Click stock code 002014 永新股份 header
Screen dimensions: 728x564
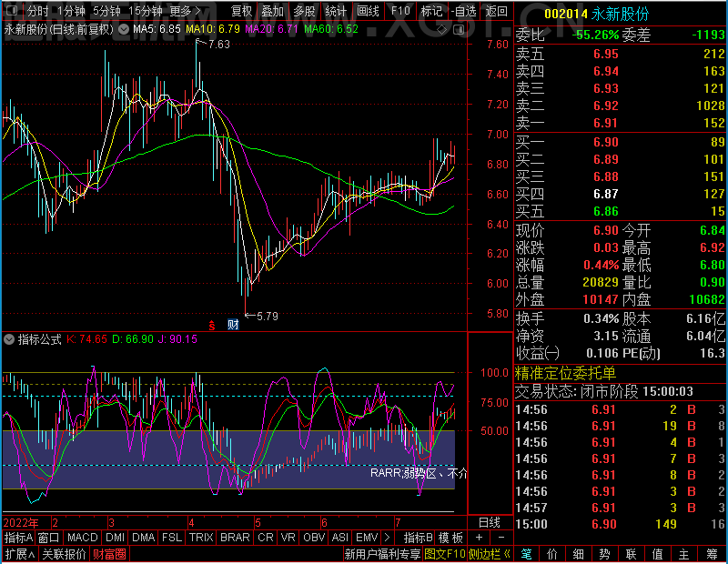(597, 14)
